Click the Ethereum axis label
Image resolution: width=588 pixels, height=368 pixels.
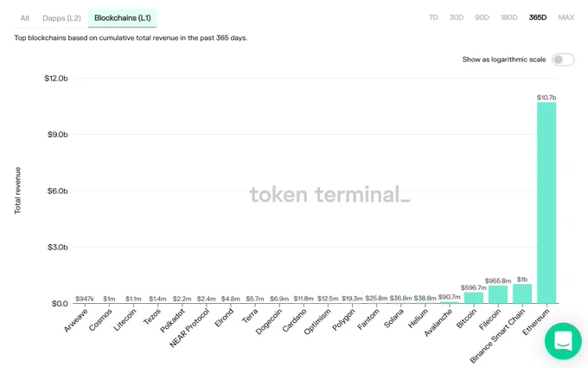pos(536,322)
